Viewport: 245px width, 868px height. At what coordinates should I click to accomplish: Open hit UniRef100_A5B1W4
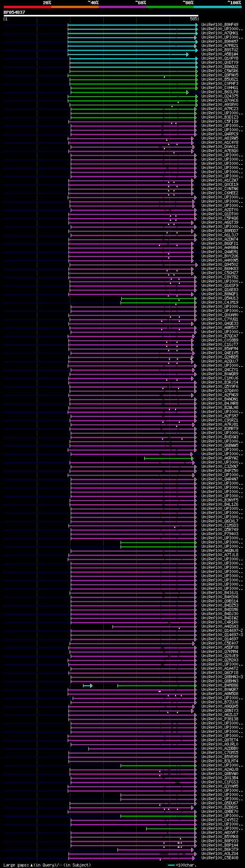(x=220, y=54)
